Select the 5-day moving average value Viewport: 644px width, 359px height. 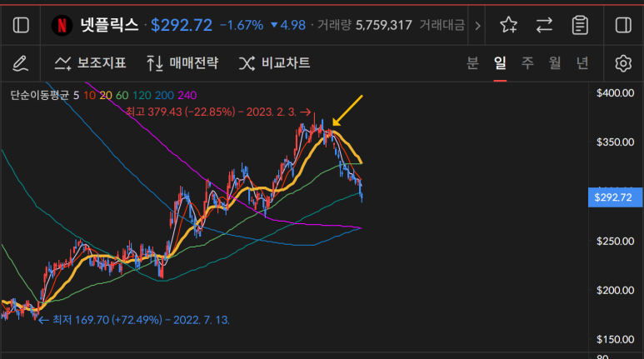76,95
